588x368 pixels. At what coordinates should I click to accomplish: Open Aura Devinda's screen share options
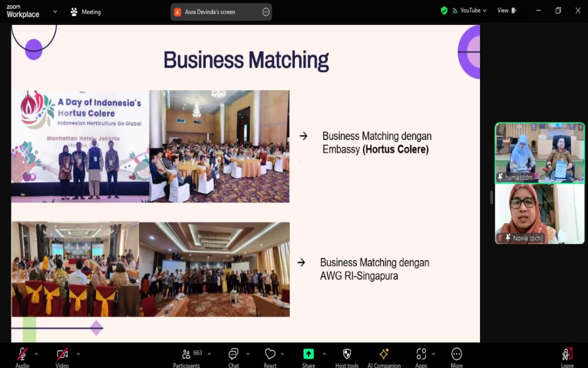point(266,12)
